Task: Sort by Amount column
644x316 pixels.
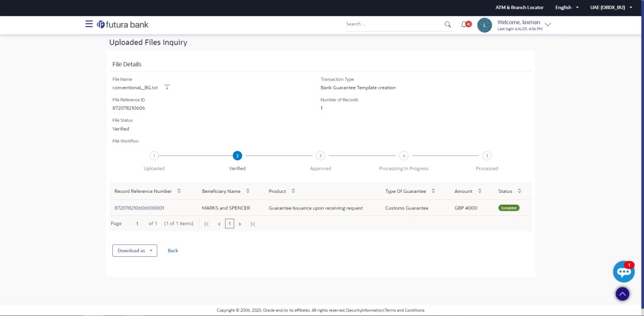Action: (x=480, y=191)
